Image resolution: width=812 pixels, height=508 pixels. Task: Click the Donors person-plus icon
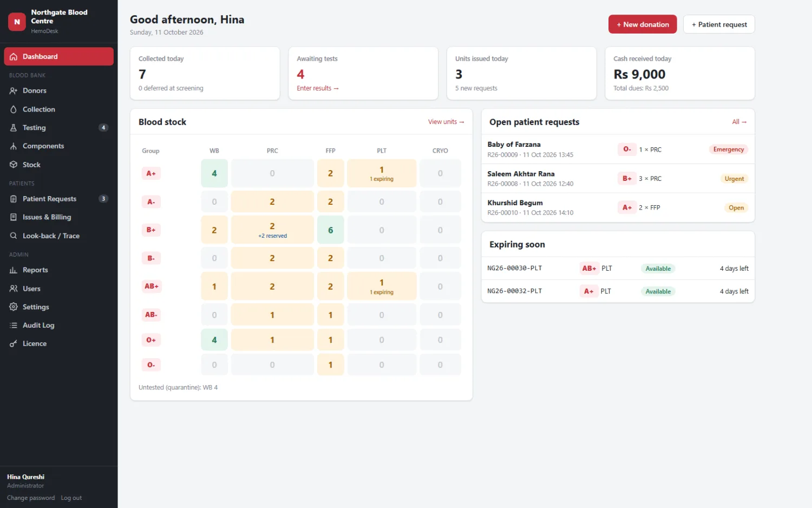coord(14,91)
